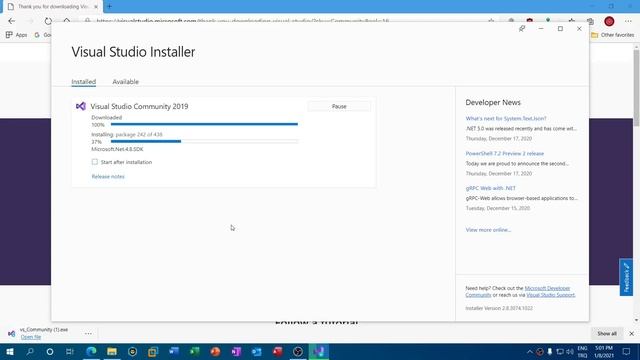
Task: Select the Thank you for downloading browser tab
Action: (x=52, y=7)
